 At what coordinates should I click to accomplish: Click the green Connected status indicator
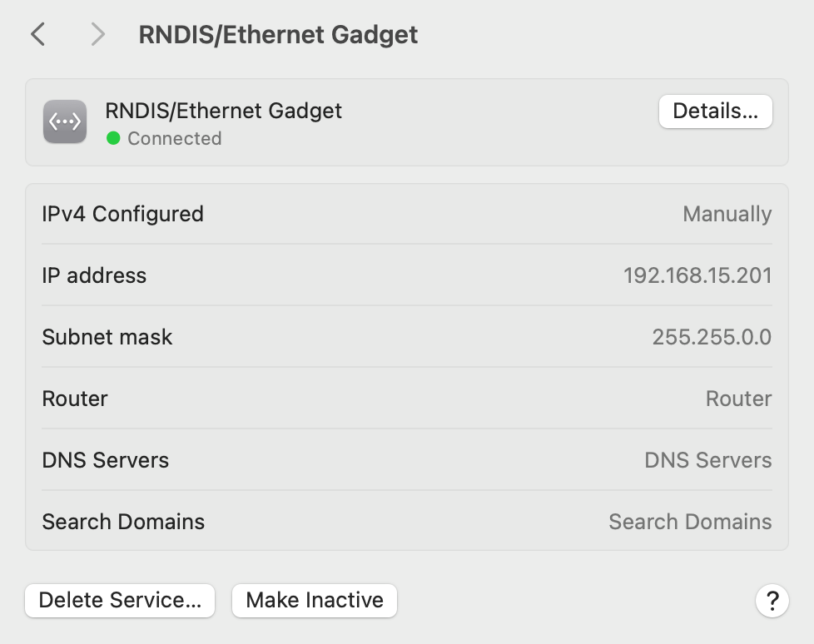point(116,139)
